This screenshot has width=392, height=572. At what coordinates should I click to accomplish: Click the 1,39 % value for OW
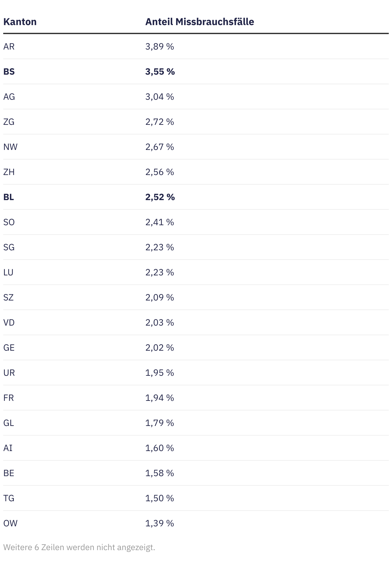[x=159, y=523]
